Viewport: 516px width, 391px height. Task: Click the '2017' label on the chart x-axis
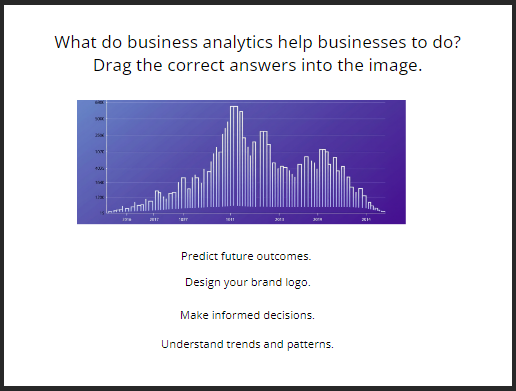pyautogui.click(x=154, y=219)
